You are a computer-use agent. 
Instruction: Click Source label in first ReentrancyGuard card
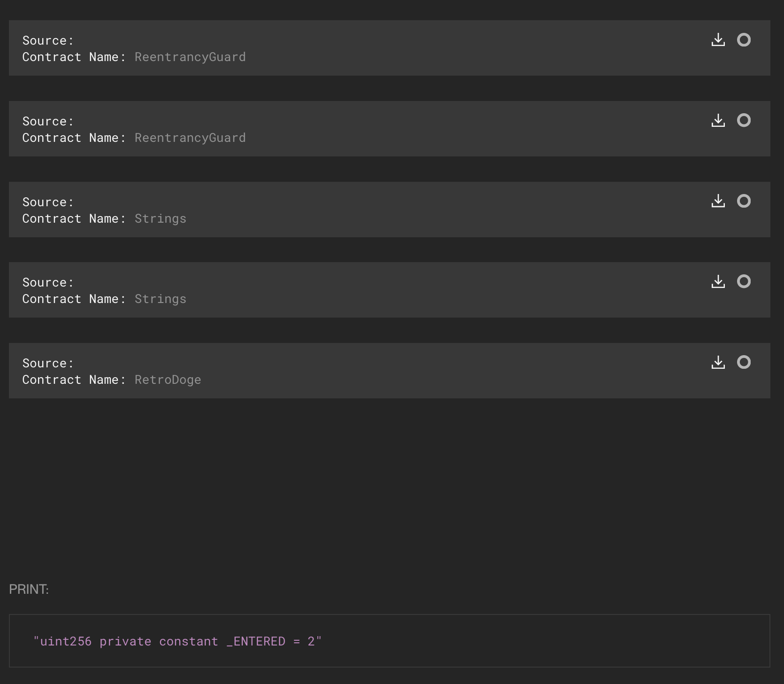[x=48, y=40]
